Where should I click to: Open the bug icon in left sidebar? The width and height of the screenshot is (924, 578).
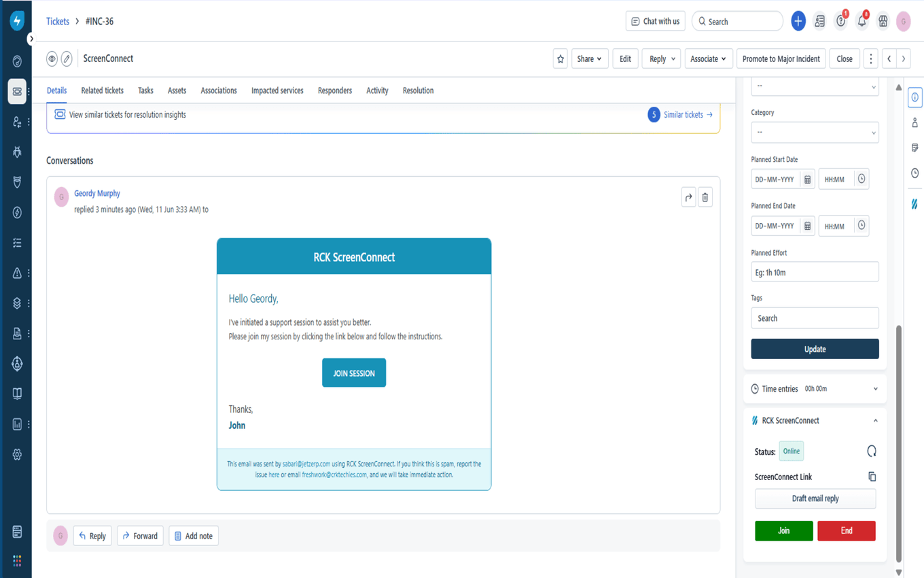(x=17, y=152)
